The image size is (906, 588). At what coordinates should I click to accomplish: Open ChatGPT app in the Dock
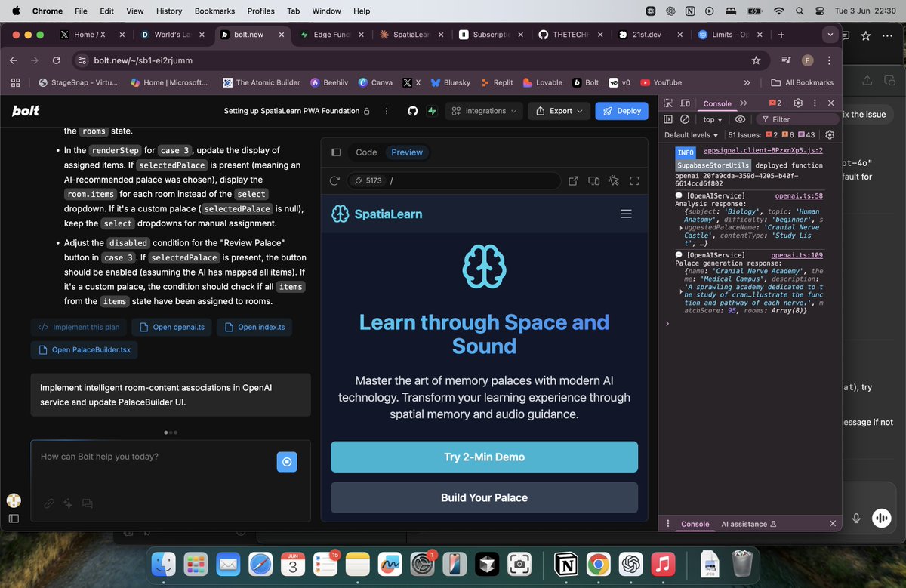tap(630, 564)
